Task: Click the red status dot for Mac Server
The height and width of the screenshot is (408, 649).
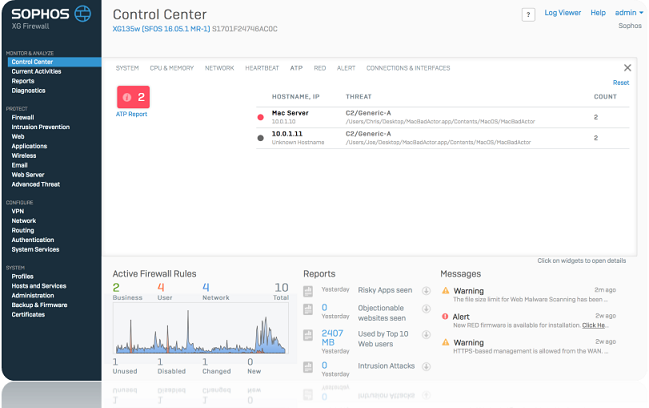Action: pos(260,117)
